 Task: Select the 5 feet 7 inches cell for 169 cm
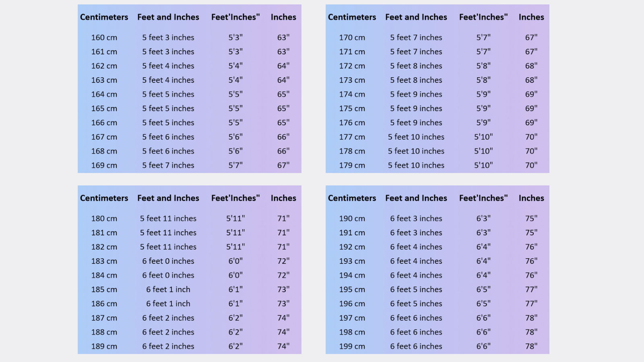168,165
